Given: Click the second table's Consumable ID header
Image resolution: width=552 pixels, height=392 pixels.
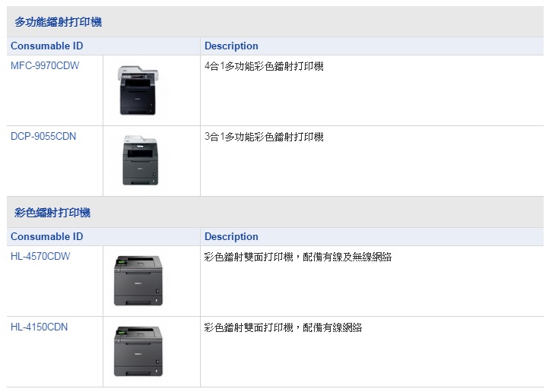Looking at the screenshot, I should (x=47, y=237).
